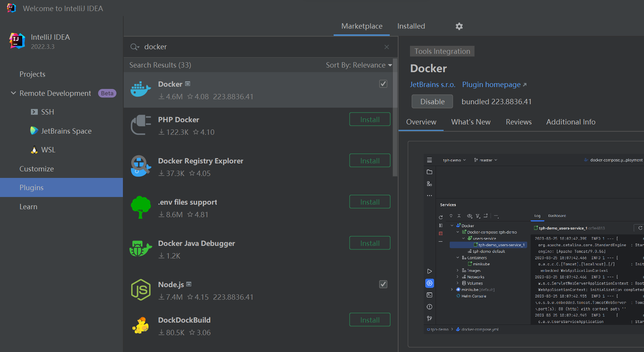Click the PHP Docker plugin icon

point(140,125)
